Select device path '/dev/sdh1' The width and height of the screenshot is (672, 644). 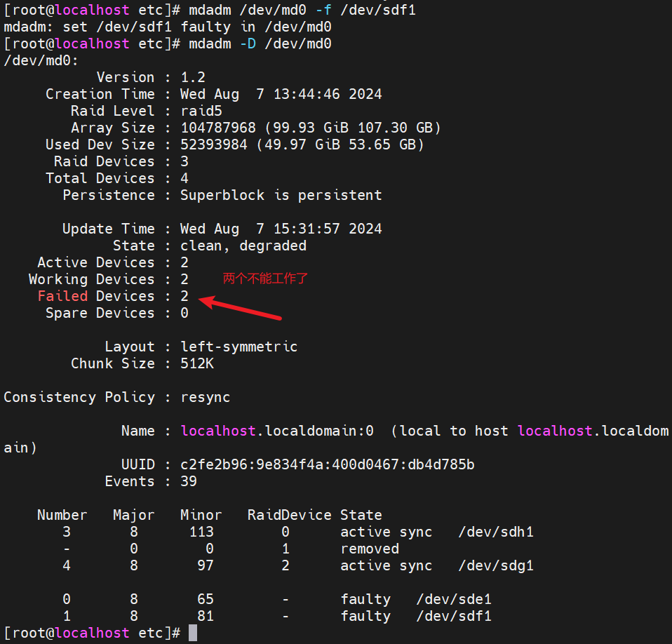click(496, 532)
